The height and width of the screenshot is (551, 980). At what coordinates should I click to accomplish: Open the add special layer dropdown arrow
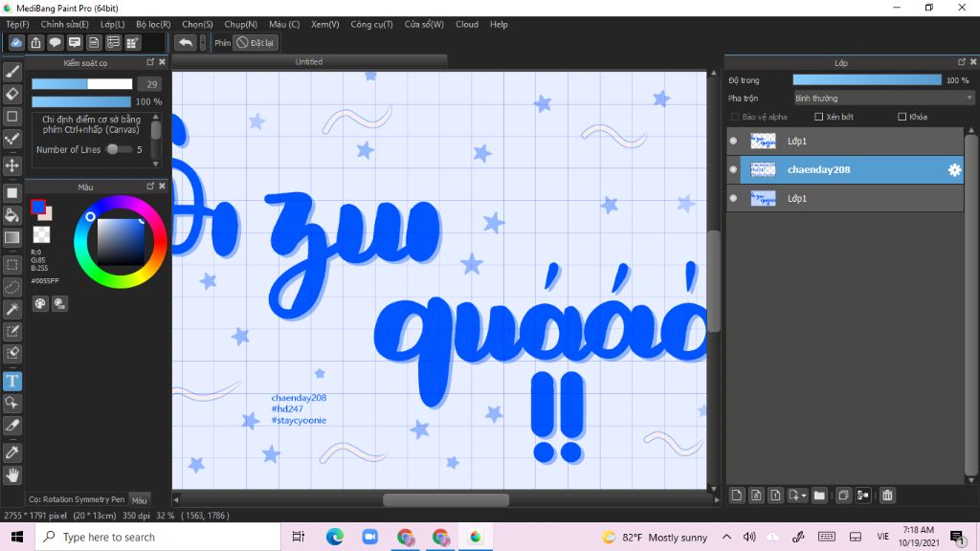[x=804, y=496]
